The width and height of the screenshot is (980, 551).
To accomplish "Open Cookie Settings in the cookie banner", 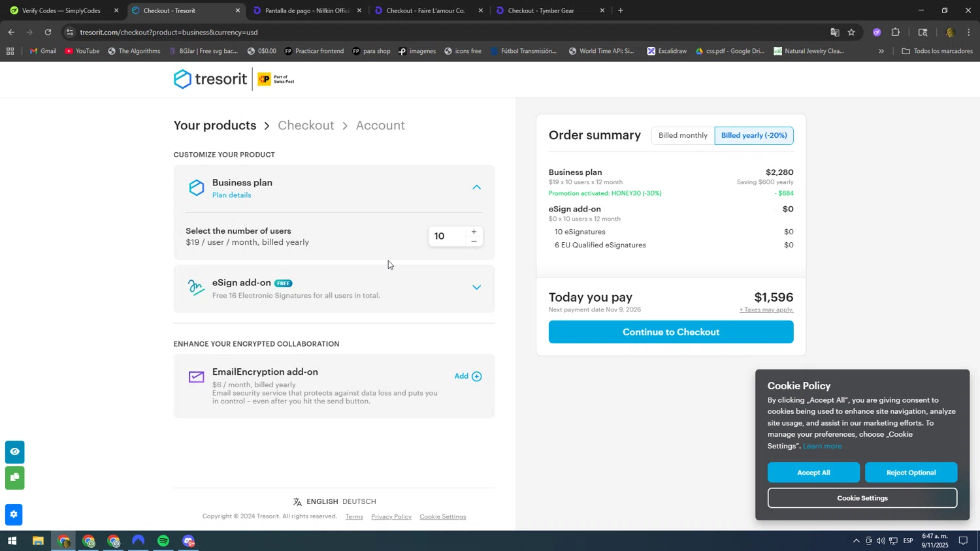I will point(862,498).
